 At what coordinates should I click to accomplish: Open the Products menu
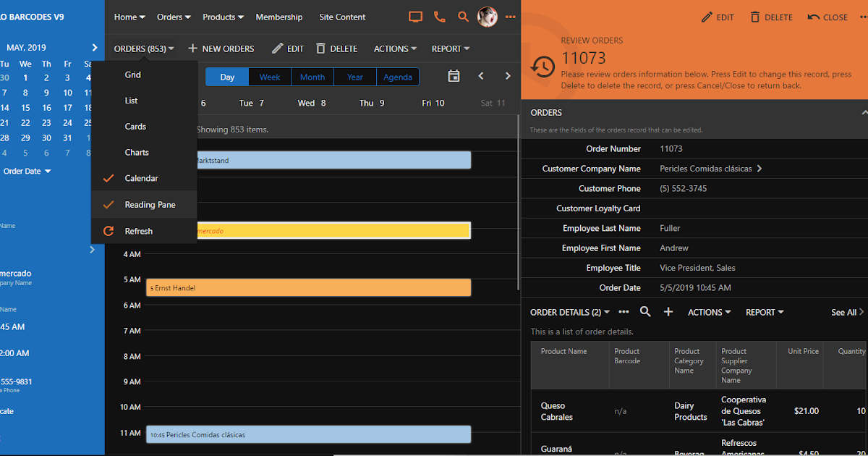coord(222,17)
